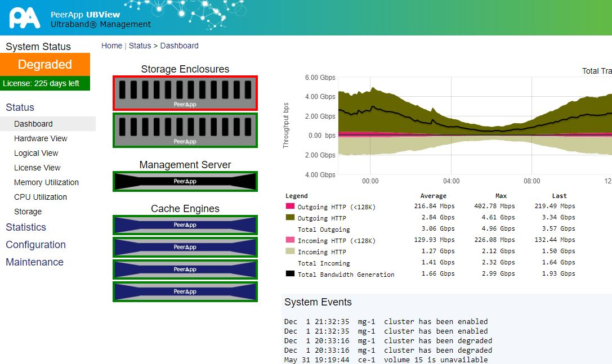
Task: Click the Total Bandwidth Generation black swatch
Action: click(290, 274)
